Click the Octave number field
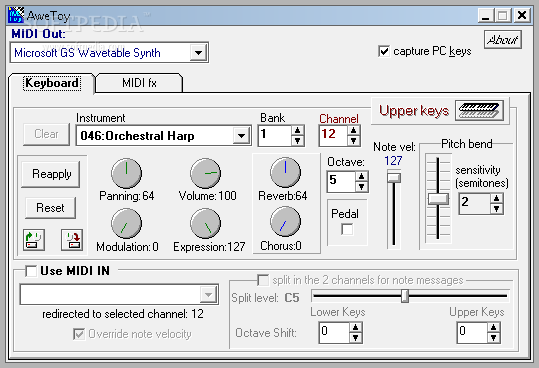This screenshot has width=539, height=368. (x=341, y=181)
